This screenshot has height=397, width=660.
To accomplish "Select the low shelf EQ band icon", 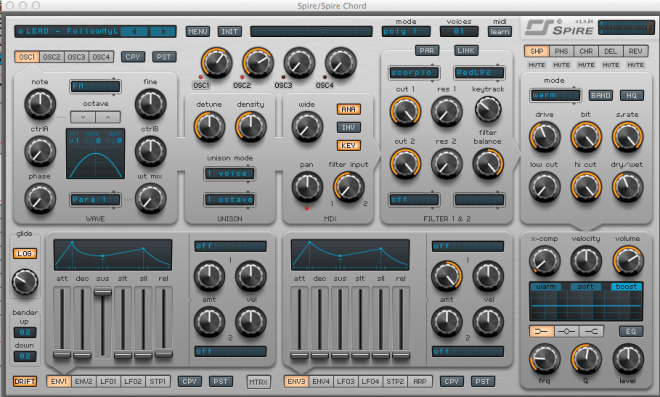I will tap(541, 331).
